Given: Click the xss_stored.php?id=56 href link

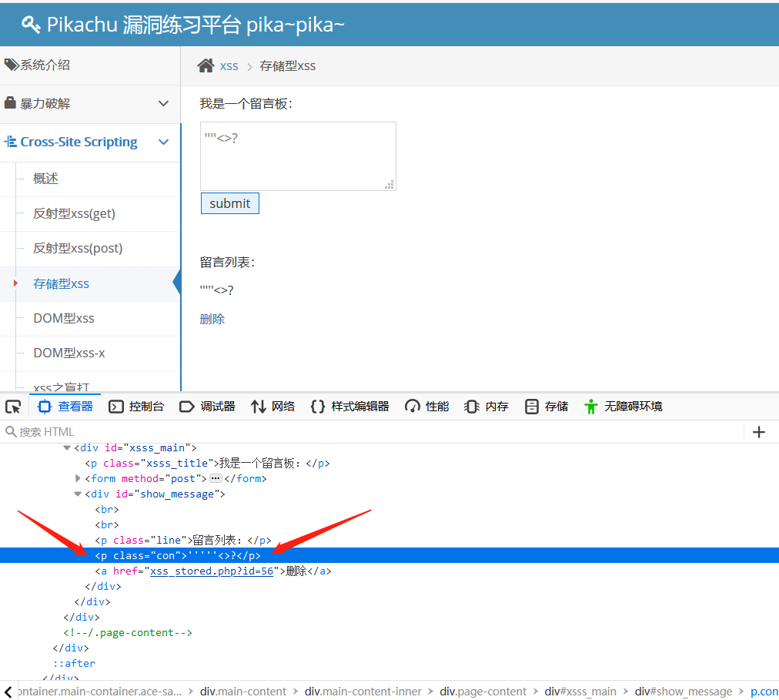Looking at the screenshot, I should pyautogui.click(x=212, y=571).
